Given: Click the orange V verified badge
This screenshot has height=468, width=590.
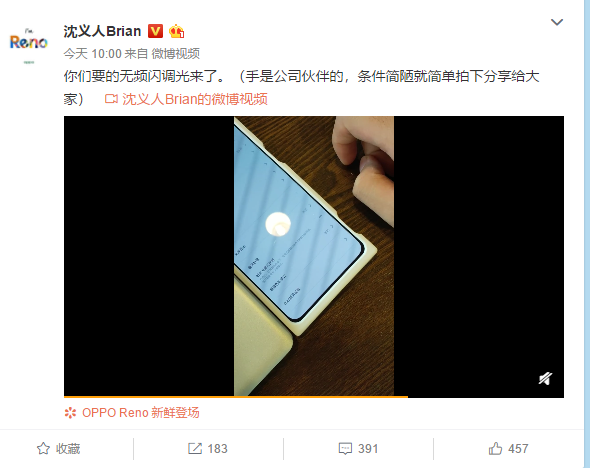Looking at the screenshot, I should click(155, 31).
